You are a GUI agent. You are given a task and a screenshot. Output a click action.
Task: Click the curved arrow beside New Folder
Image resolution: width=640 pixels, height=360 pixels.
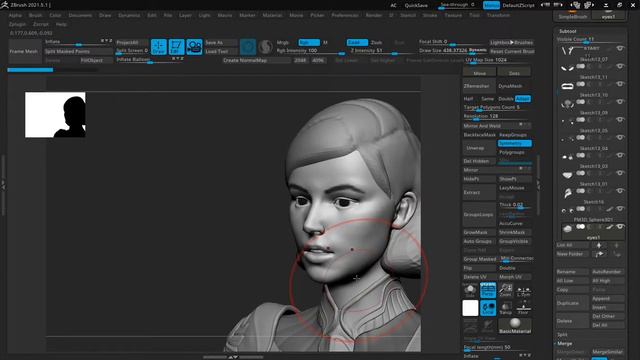coord(599,254)
